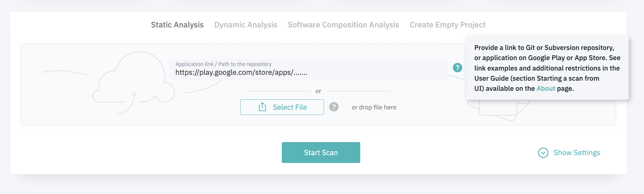Go to the Create Empty Project tab
644x194 pixels.
[x=447, y=25]
